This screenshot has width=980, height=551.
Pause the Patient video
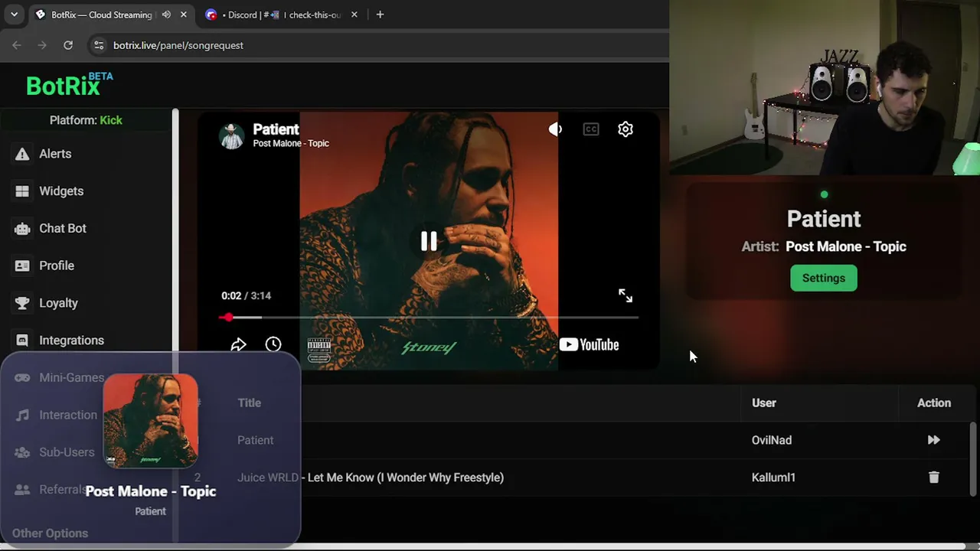429,241
